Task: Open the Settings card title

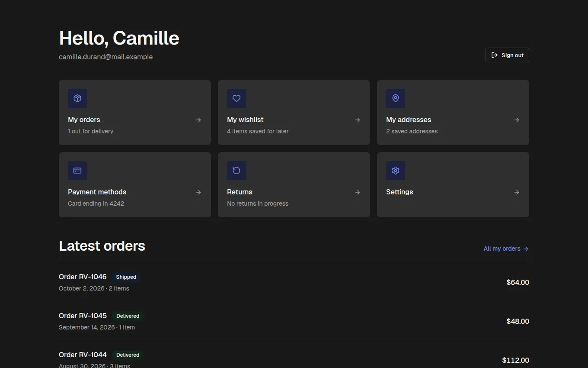Action: coord(399,192)
